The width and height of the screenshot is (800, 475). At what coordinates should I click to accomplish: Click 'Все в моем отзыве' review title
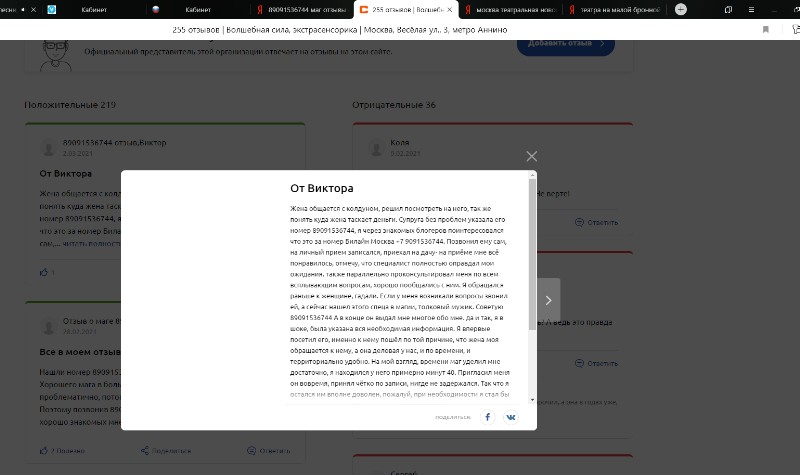[80, 352]
